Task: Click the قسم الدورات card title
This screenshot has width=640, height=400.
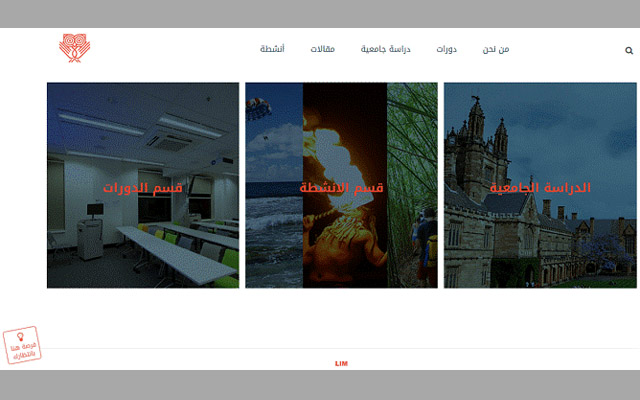Action: [x=143, y=187]
